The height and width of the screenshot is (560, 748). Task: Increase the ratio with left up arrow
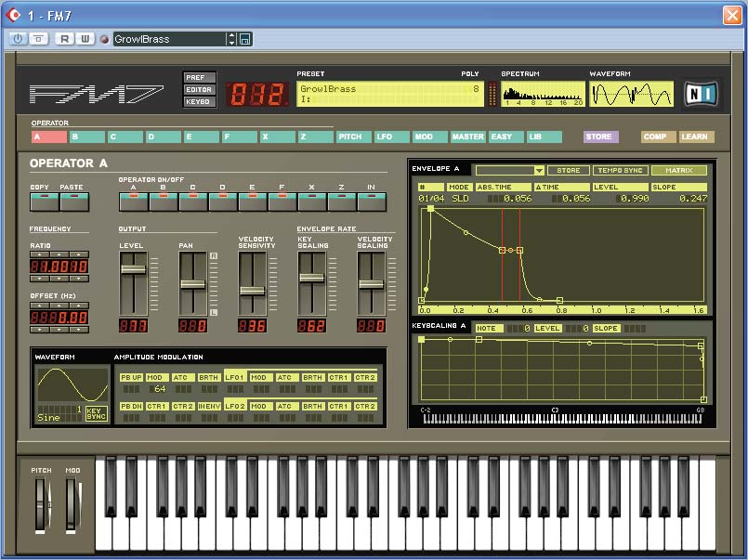click(x=40, y=254)
